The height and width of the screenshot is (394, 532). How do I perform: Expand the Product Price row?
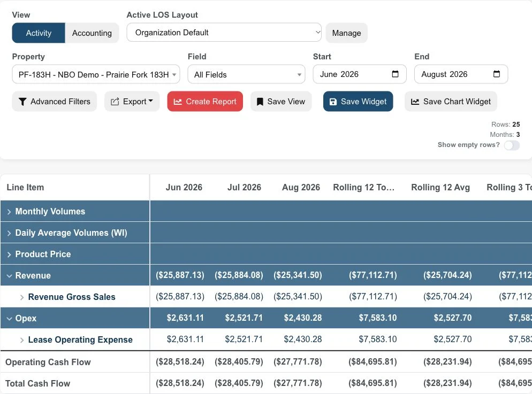[x=9, y=254]
